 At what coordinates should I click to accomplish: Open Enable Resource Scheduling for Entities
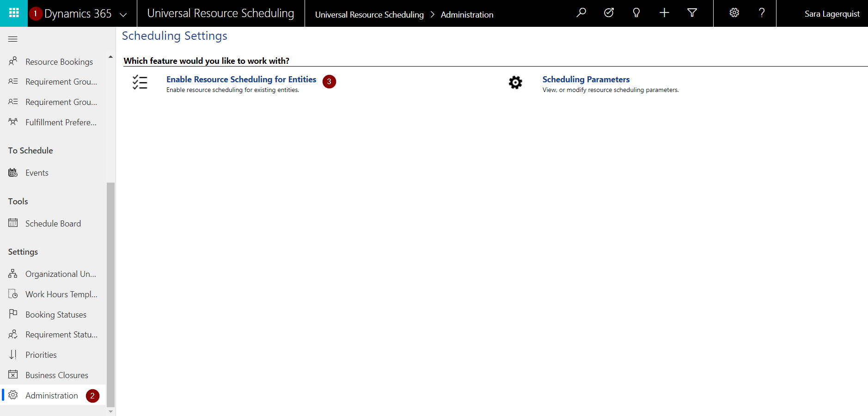point(241,80)
